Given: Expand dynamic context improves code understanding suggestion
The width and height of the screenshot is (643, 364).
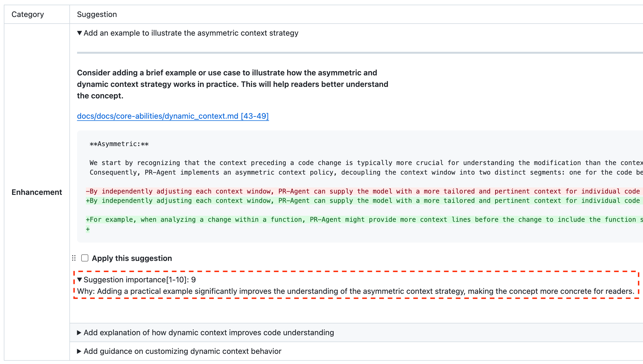Looking at the screenshot, I should [79, 333].
